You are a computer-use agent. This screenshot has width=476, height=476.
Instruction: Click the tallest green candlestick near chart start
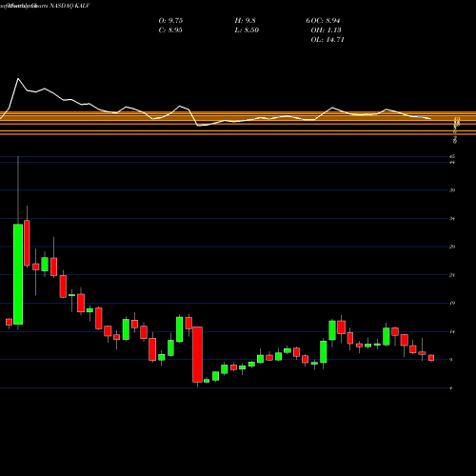click(18, 274)
